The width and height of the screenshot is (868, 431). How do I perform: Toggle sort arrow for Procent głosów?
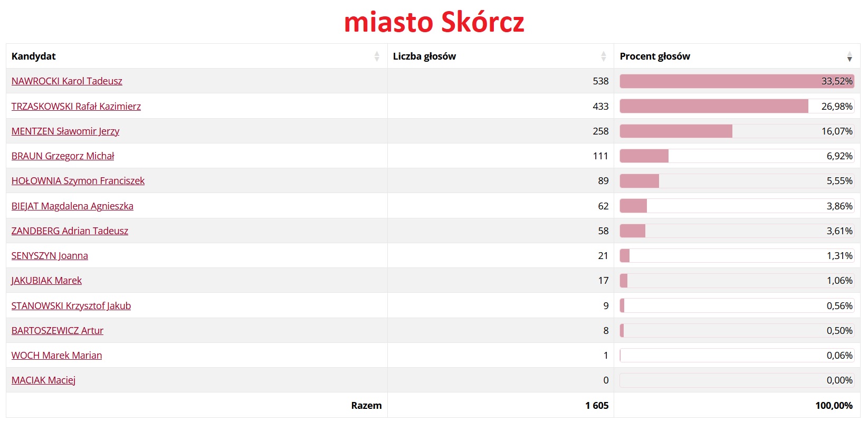coord(849,56)
